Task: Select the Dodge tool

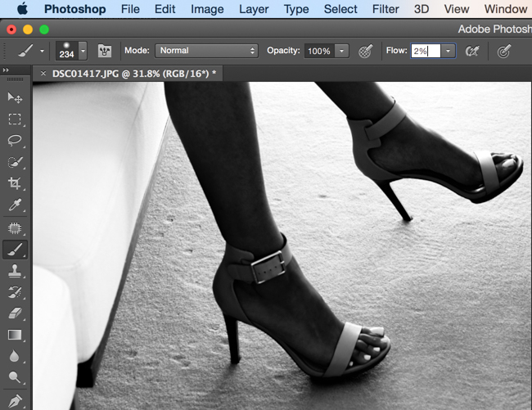Action: [14, 377]
